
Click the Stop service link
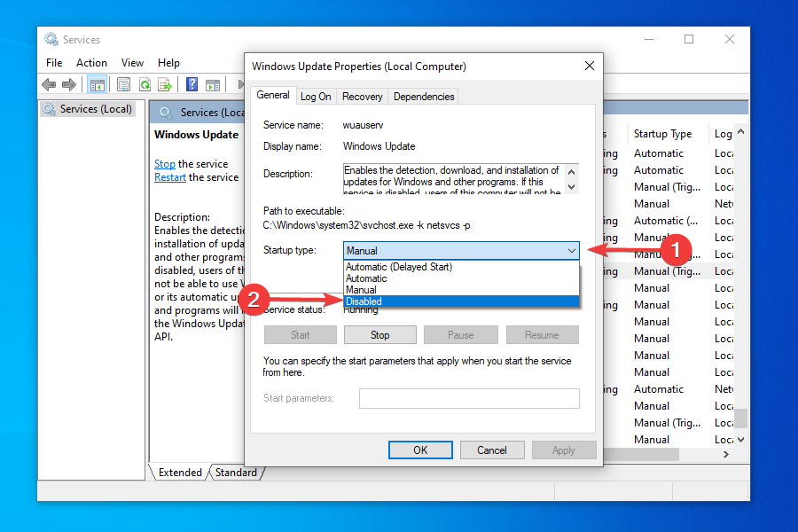point(165,163)
